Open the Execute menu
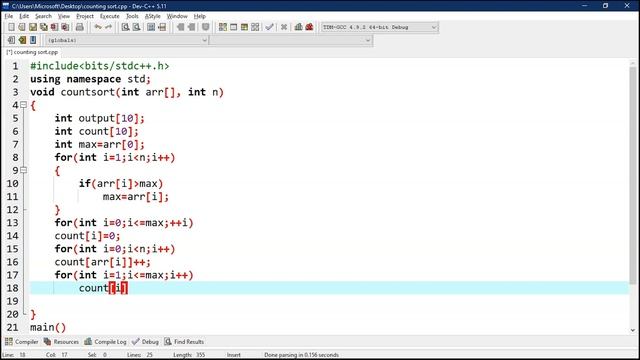 110,16
